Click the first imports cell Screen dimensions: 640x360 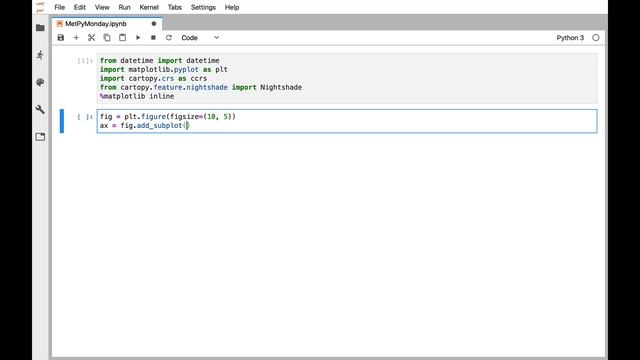[x=347, y=78]
